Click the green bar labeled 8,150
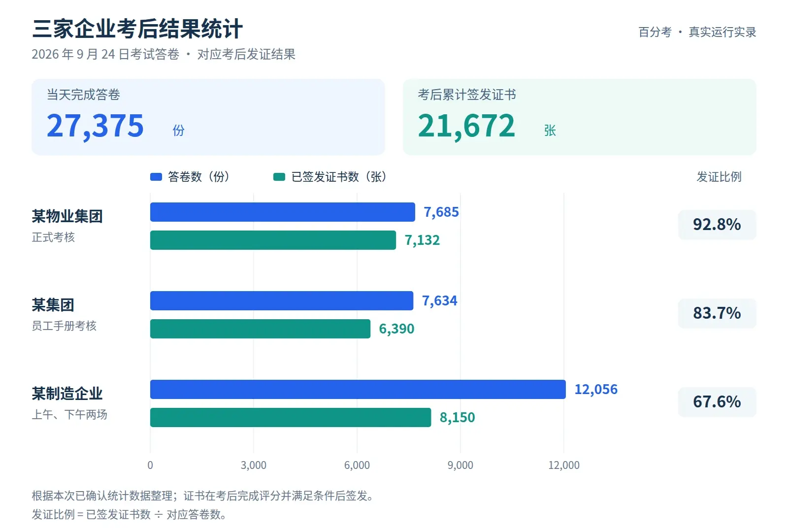 [x=291, y=418]
